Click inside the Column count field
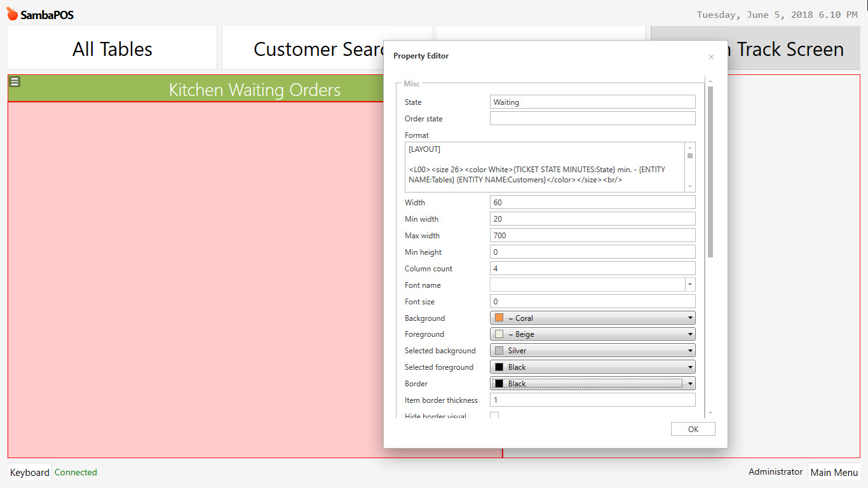Image resolution: width=868 pixels, height=488 pixels. tap(591, 268)
